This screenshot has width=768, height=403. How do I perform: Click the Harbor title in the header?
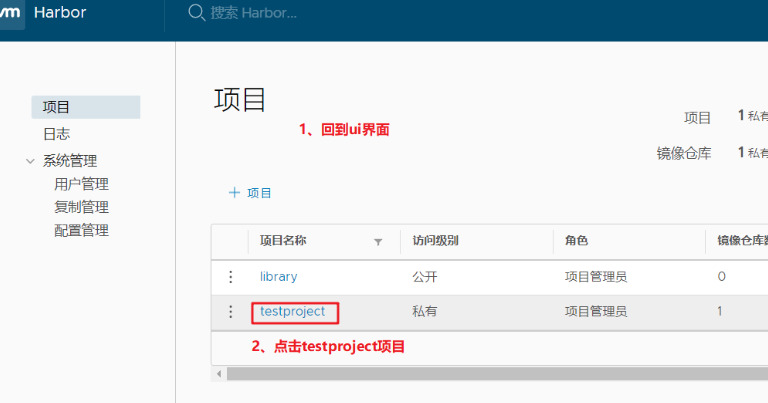pos(60,12)
